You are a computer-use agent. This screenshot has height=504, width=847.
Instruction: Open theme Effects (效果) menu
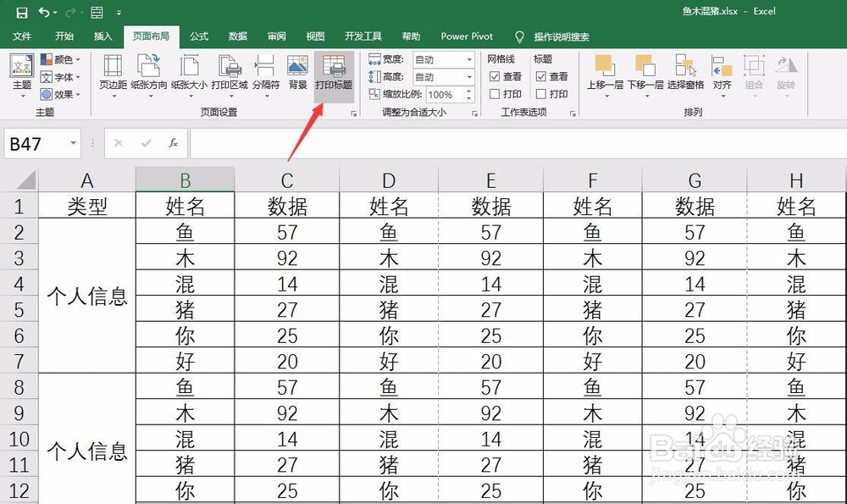tap(60, 95)
